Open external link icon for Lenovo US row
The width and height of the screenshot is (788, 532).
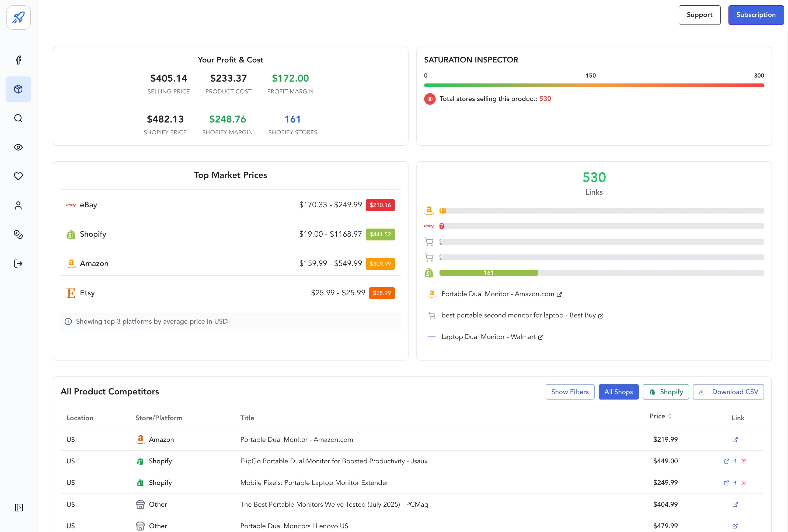(735, 526)
